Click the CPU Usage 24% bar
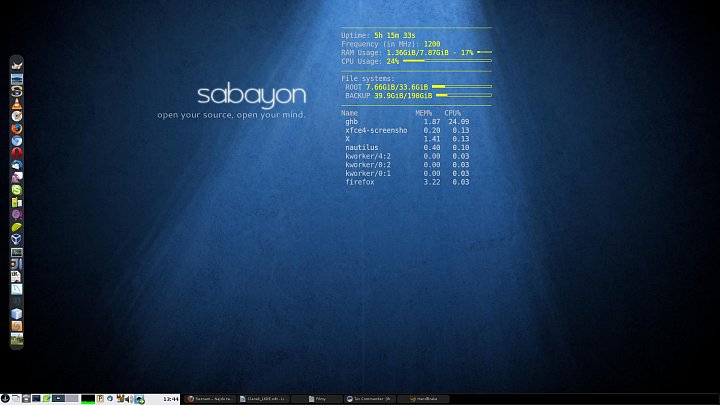The width and height of the screenshot is (720, 405). (447, 61)
